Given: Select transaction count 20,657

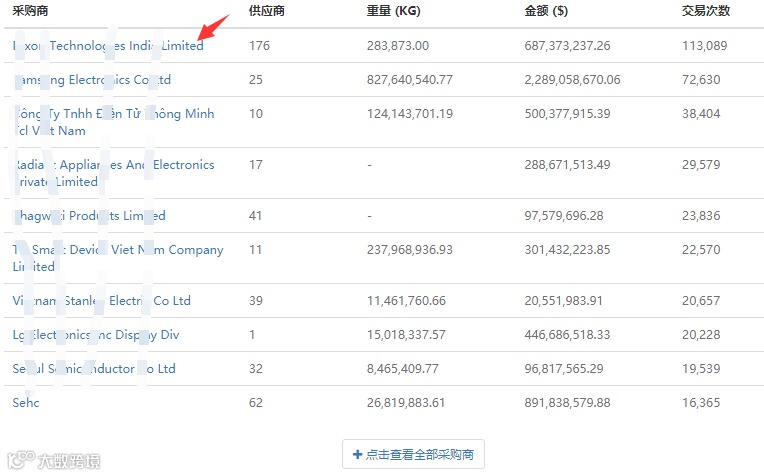Looking at the screenshot, I should point(701,301).
